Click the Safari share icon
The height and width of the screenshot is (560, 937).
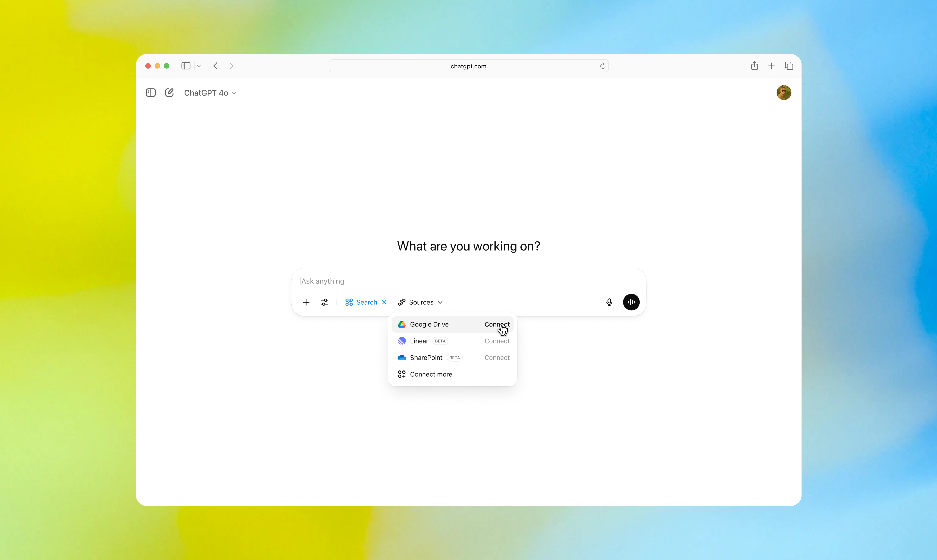(x=754, y=66)
